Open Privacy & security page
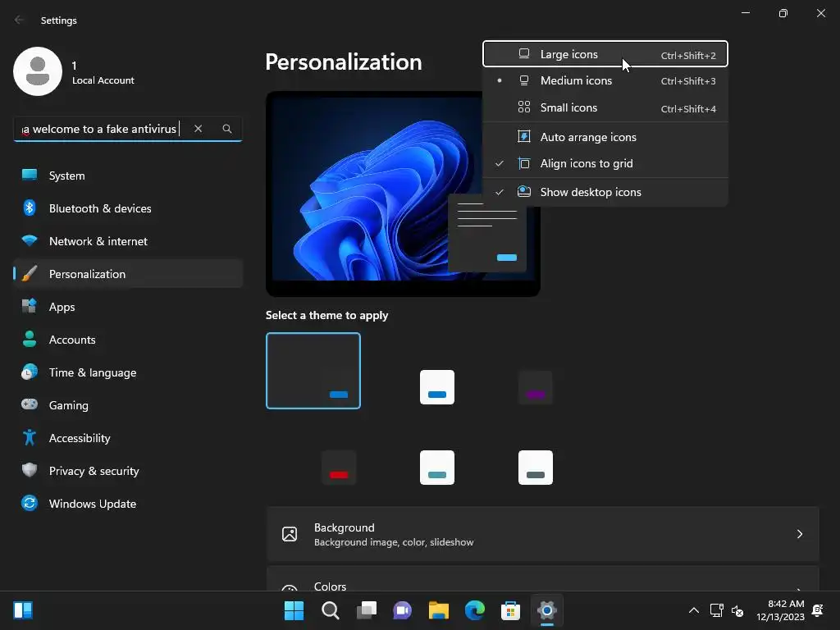This screenshot has height=630, width=840. [128, 471]
